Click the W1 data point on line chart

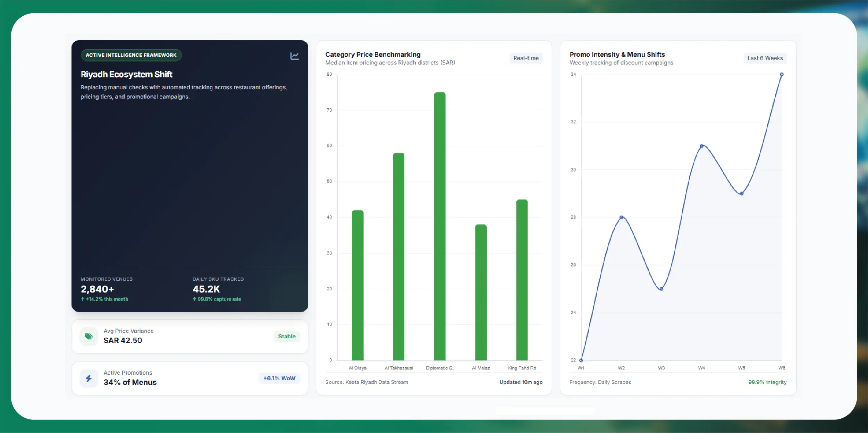click(x=581, y=360)
